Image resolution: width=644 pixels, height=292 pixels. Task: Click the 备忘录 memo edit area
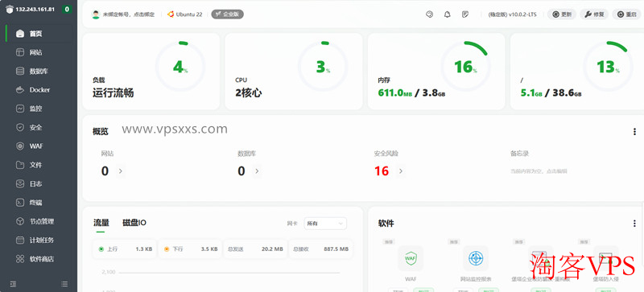click(539, 171)
